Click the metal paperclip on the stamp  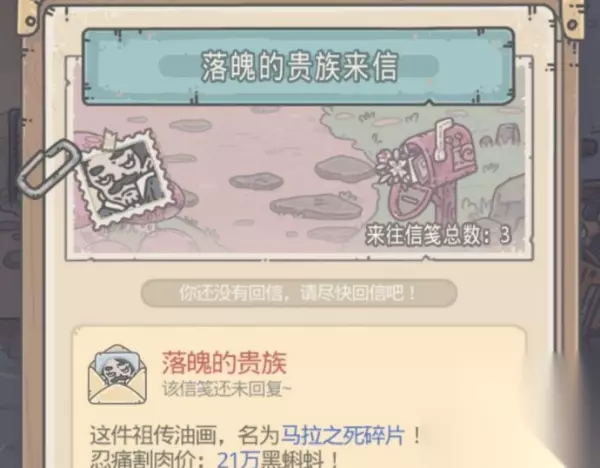[x=48, y=168]
